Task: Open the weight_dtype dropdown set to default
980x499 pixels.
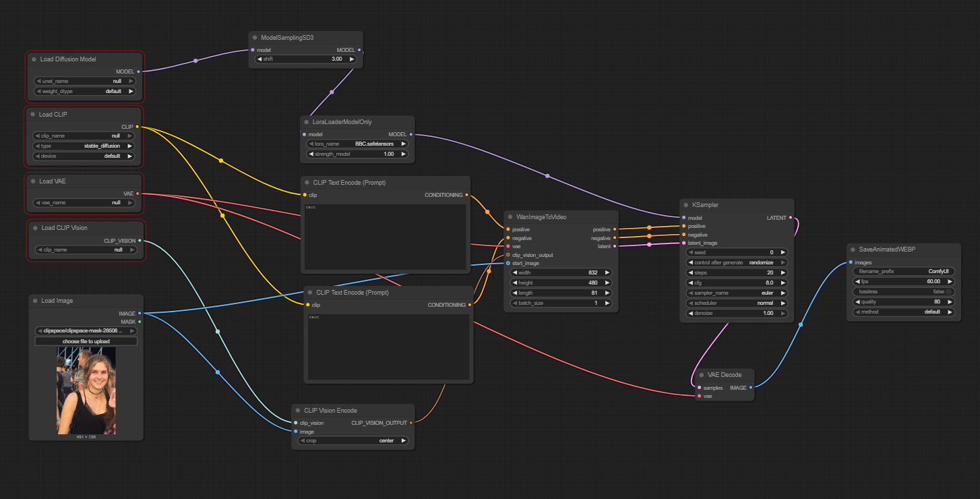Action: (x=85, y=91)
